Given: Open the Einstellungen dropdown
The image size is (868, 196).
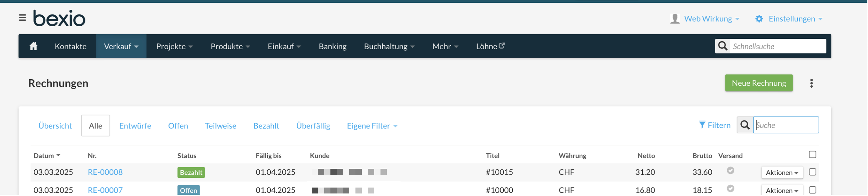Looking at the screenshot, I should pyautogui.click(x=795, y=19).
